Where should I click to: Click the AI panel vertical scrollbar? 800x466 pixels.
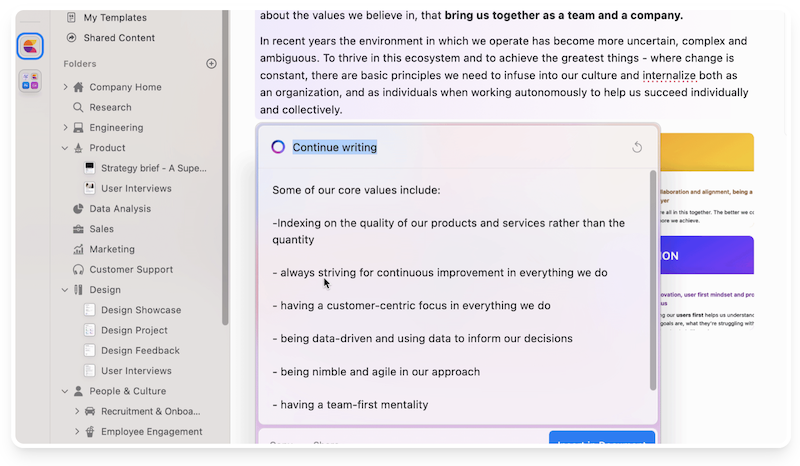(x=653, y=280)
